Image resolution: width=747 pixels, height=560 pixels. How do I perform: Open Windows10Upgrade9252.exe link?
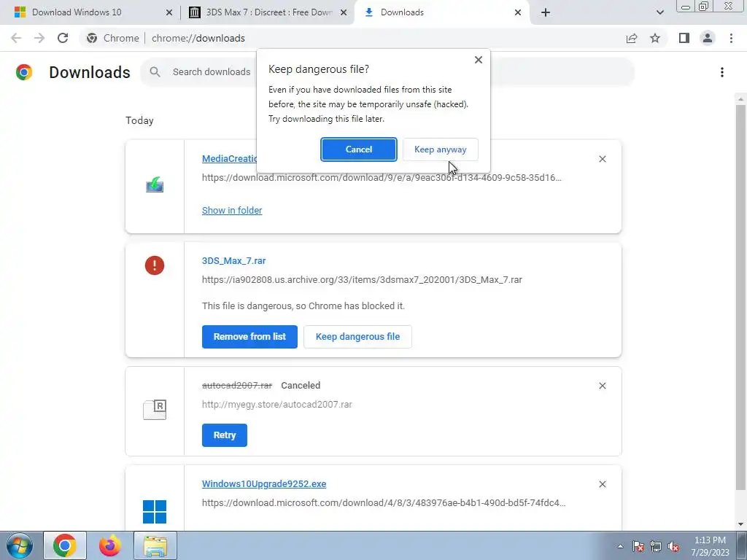264,484
